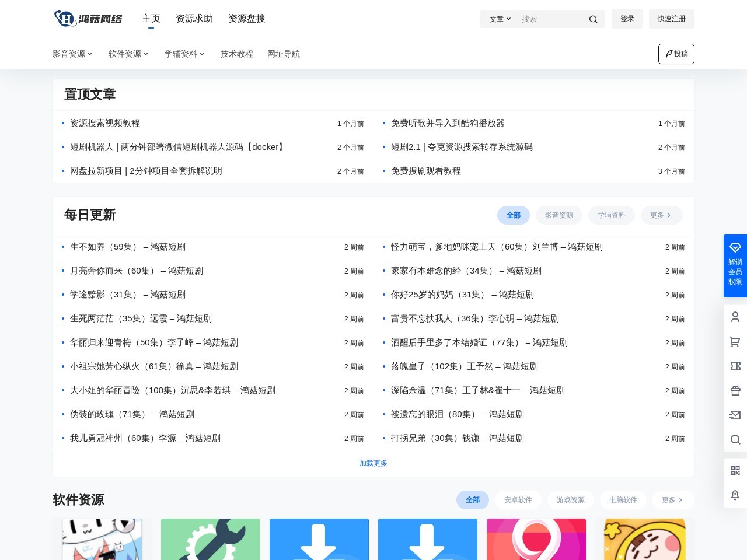Open the cartoon cat software thumbnail
Image resolution: width=747 pixels, height=560 pixels.
102,539
